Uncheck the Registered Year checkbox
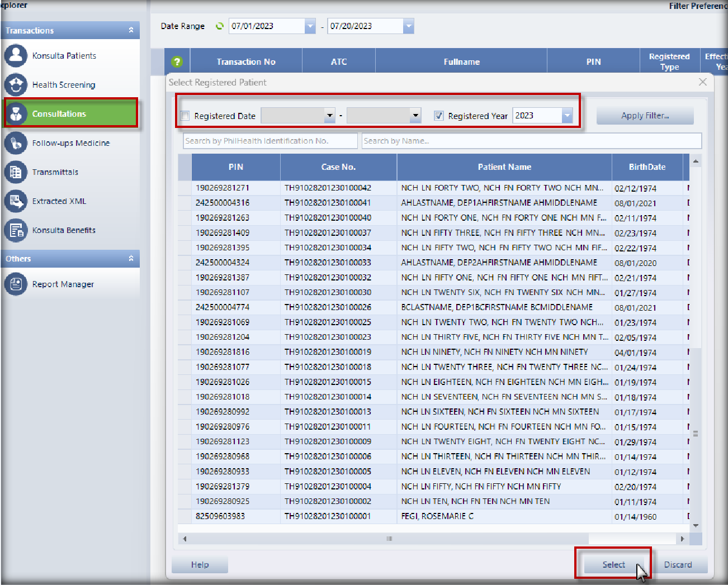The height and width of the screenshot is (585, 728). click(439, 116)
